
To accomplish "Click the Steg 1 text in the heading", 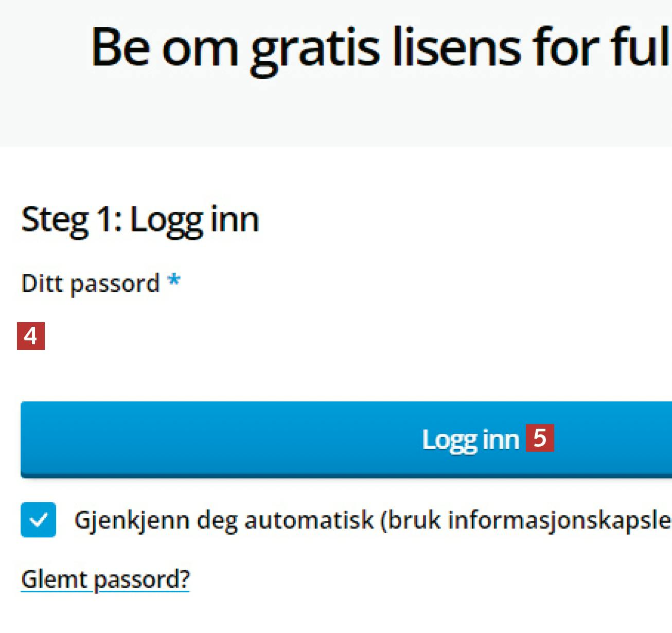I will coord(68,220).
